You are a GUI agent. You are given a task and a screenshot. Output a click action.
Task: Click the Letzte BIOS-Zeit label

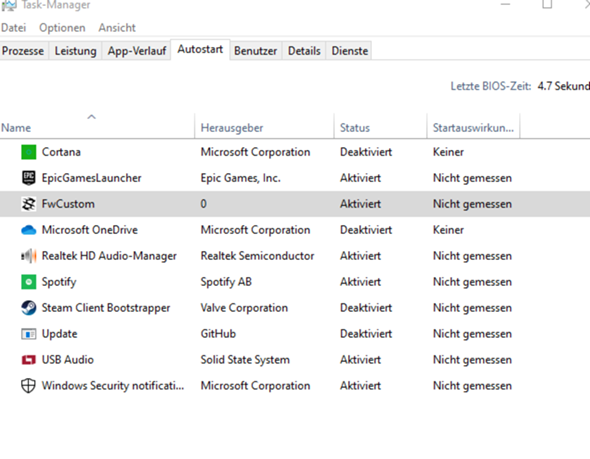click(x=491, y=86)
